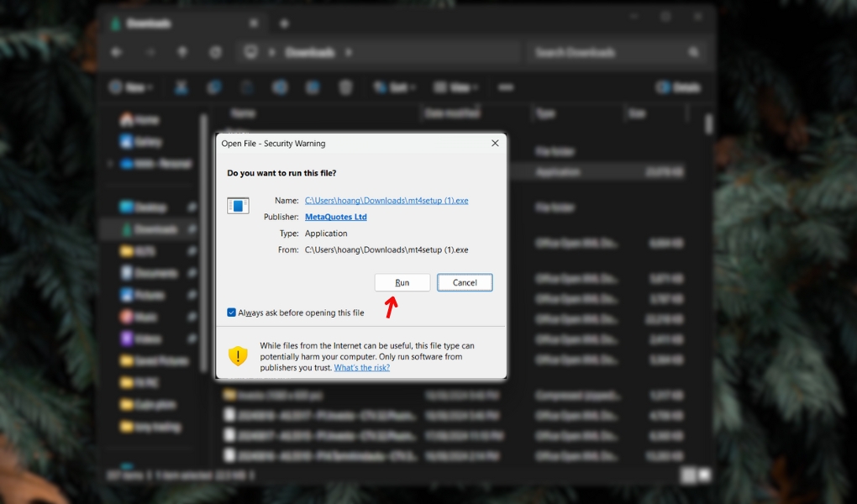Uncheck Always ask before opening this file

[231, 312]
